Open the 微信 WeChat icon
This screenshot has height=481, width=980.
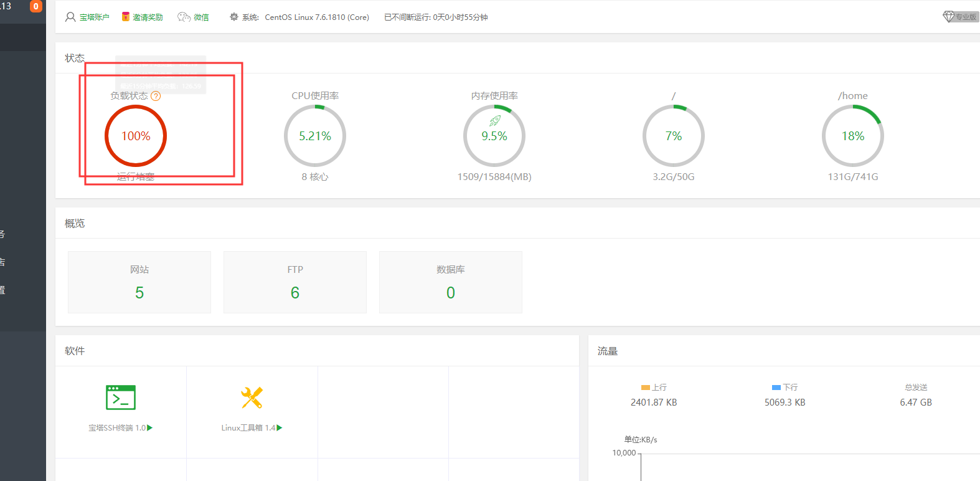click(184, 17)
